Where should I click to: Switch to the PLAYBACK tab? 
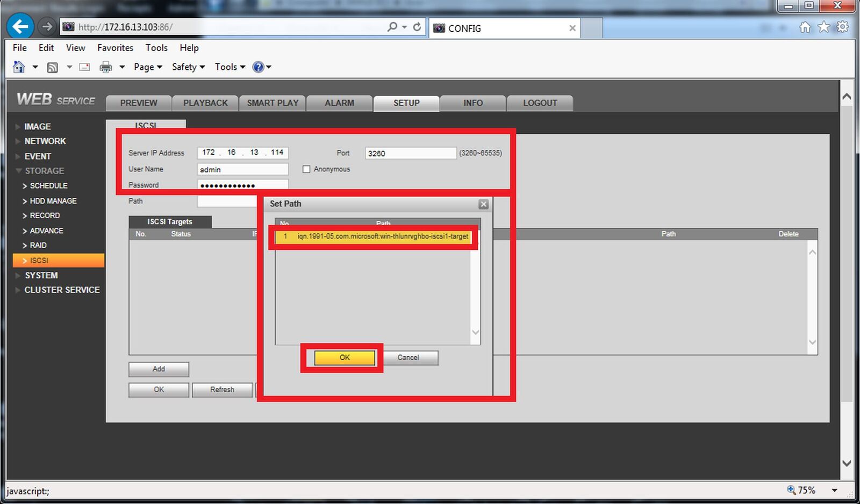coord(205,103)
